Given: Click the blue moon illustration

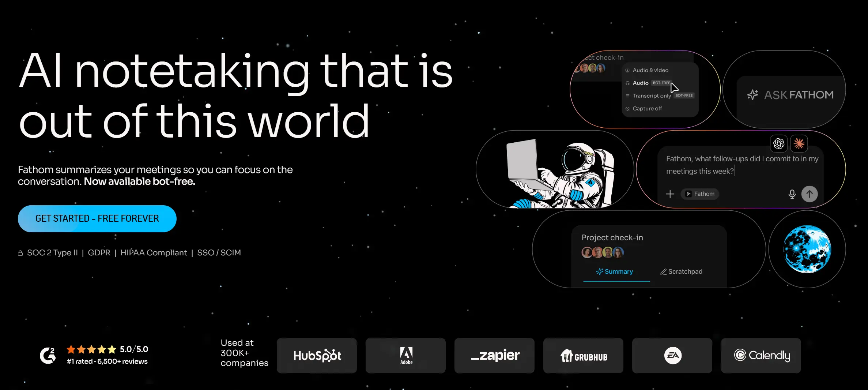Looking at the screenshot, I should point(807,249).
